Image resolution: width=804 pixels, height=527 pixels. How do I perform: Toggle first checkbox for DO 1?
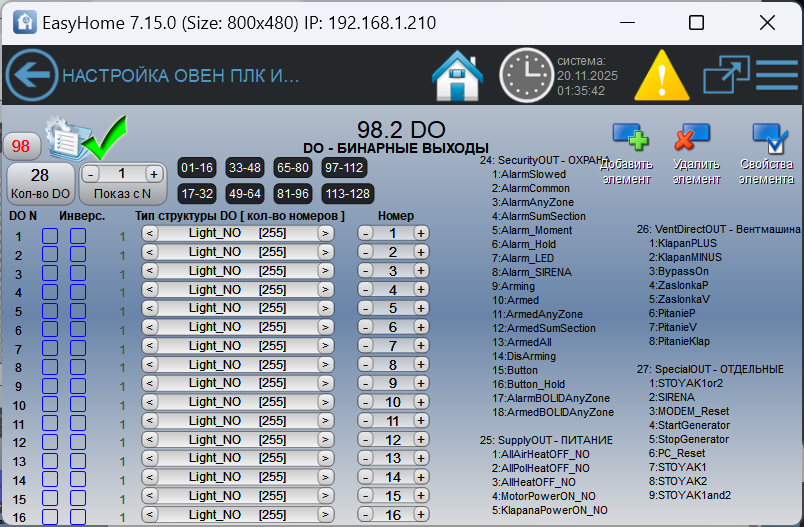point(50,237)
